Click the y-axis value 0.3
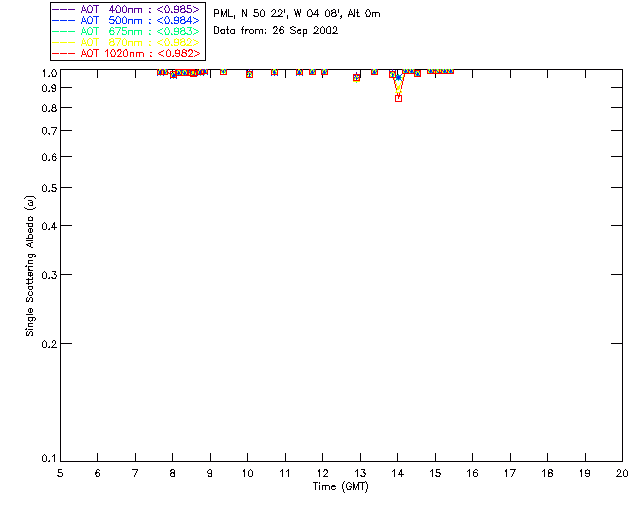Image resolution: width=640 pixels, height=512 pixels. (49, 276)
